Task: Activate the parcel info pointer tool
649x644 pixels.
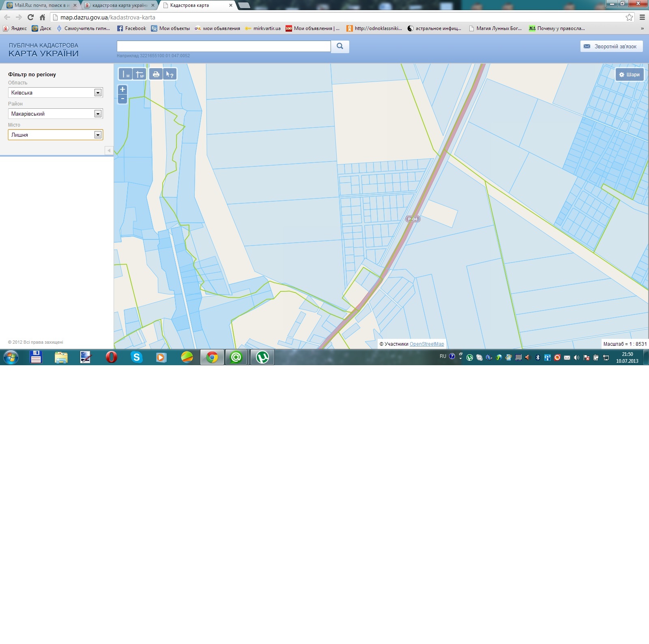Action: click(x=170, y=74)
